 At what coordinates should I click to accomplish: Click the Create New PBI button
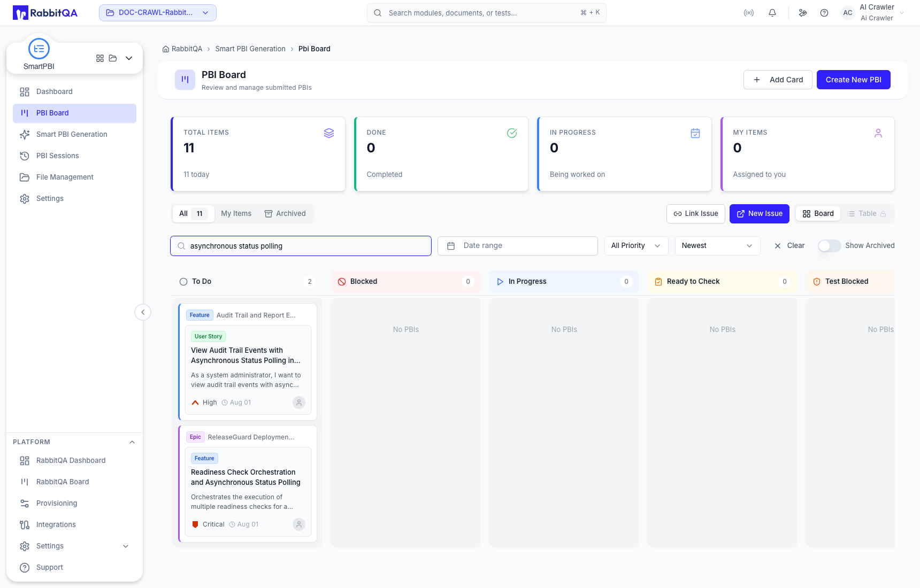pyautogui.click(x=854, y=80)
